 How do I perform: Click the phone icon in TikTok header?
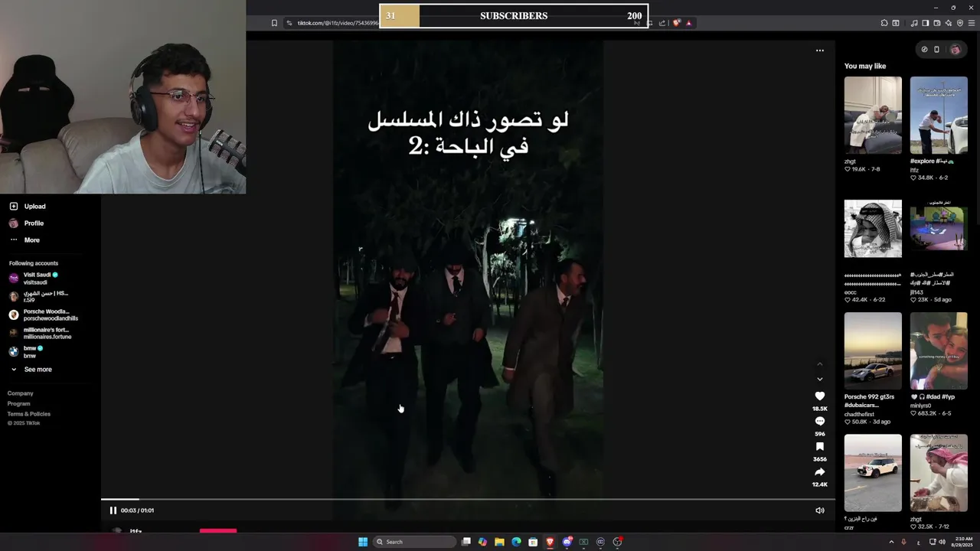[936, 50]
